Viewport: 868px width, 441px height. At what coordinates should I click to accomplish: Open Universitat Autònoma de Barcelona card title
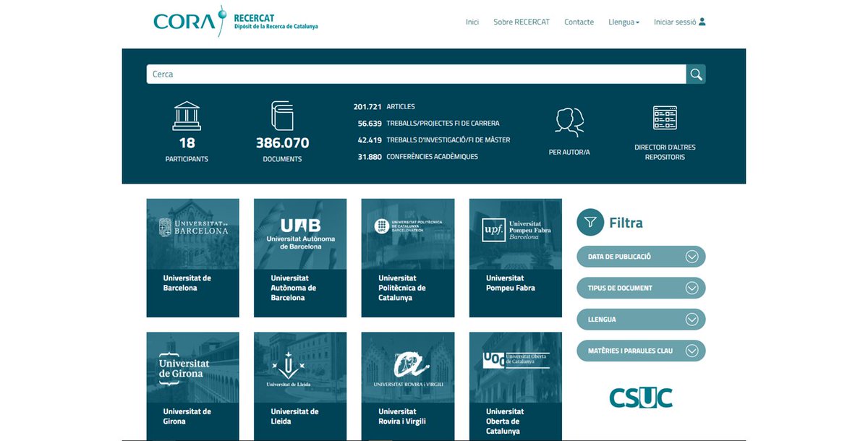tap(294, 288)
